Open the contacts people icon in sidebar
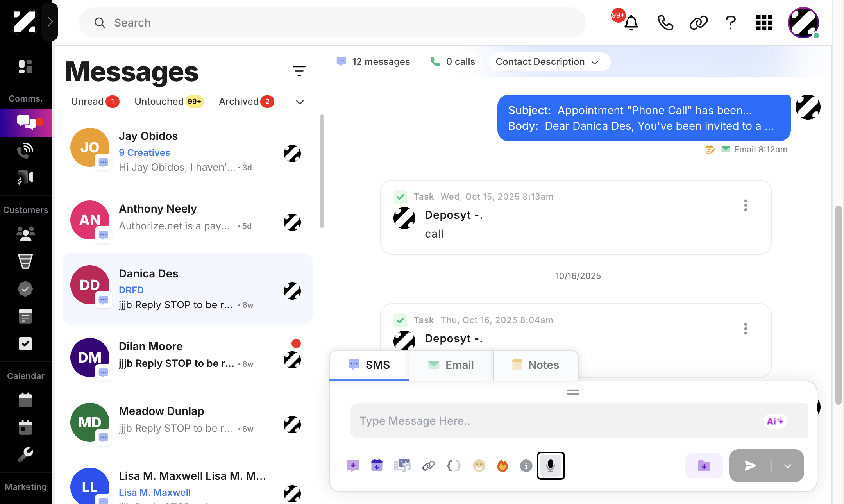The width and height of the screenshot is (844, 504). pyautogui.click(x=25, y=234)
